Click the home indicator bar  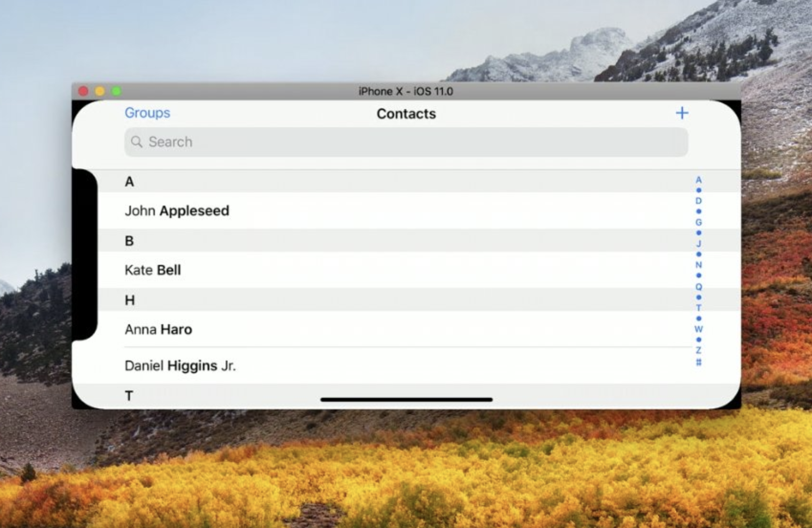pyautogui.click(x=406, y=399)
